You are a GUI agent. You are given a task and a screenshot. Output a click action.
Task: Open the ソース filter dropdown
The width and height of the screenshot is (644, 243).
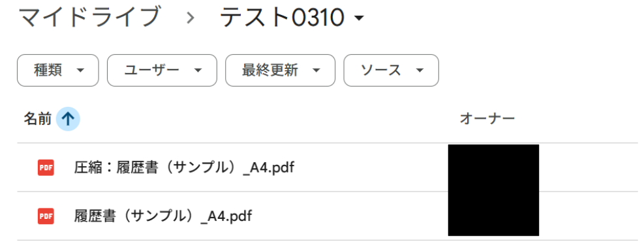pos(391,70)
